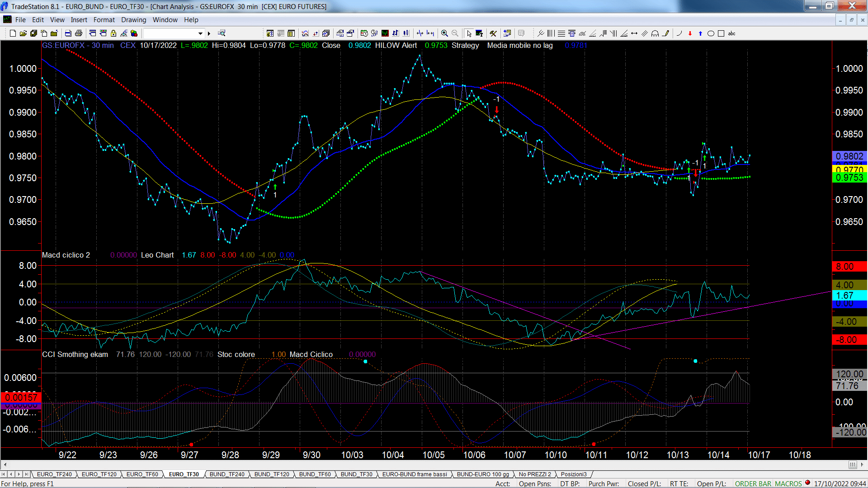Click the Open folder icon

coord(23,33)
